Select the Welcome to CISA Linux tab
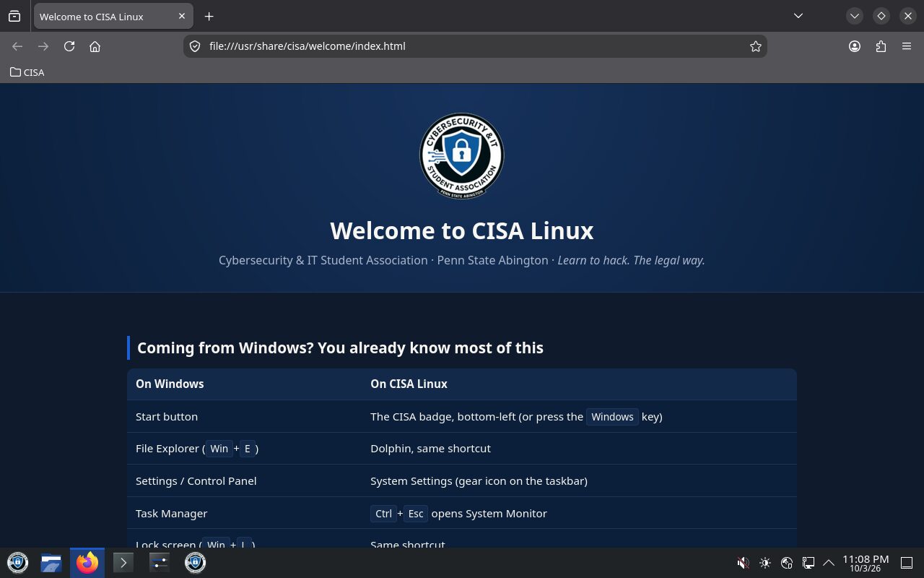 coord(112,17)
